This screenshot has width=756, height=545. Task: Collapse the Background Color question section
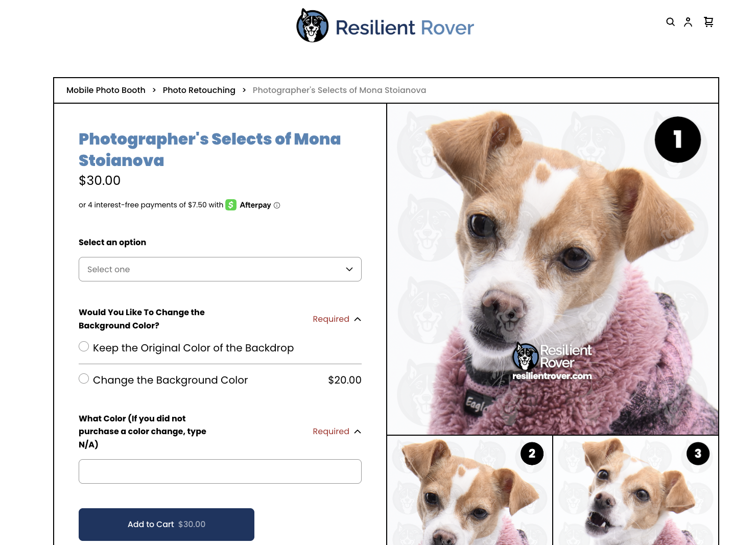(358, 319)
